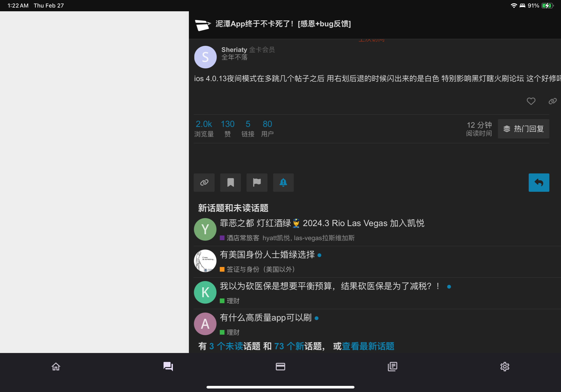This screenshot has width=561, height=392.
Task: Open the pink A user avatar
Action: 205,324
